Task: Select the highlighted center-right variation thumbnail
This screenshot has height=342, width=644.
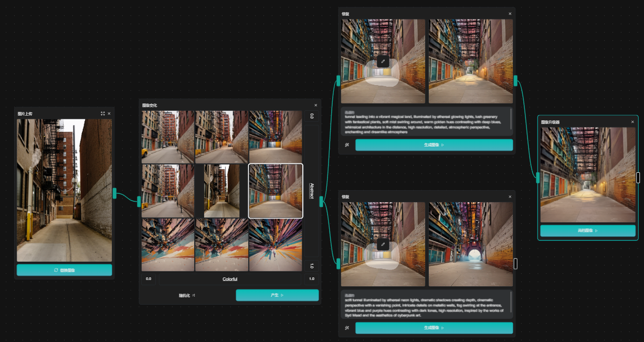Action: coord(276,191)
